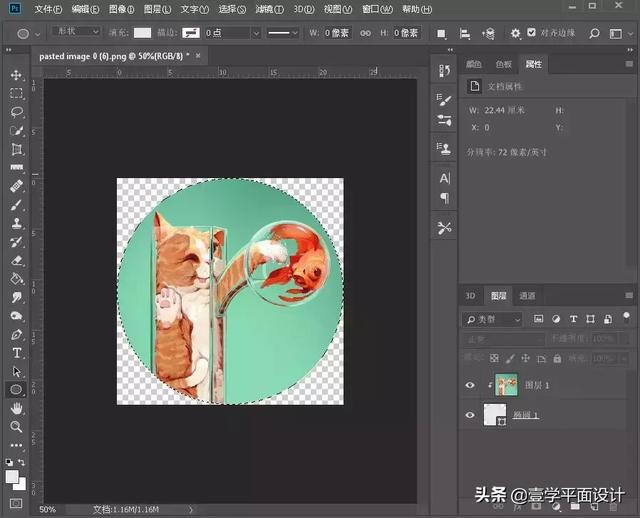640x518 pixels.
Task: Switch to the 色板 tab
Action: pyautogui.click(x=504, y=64)
